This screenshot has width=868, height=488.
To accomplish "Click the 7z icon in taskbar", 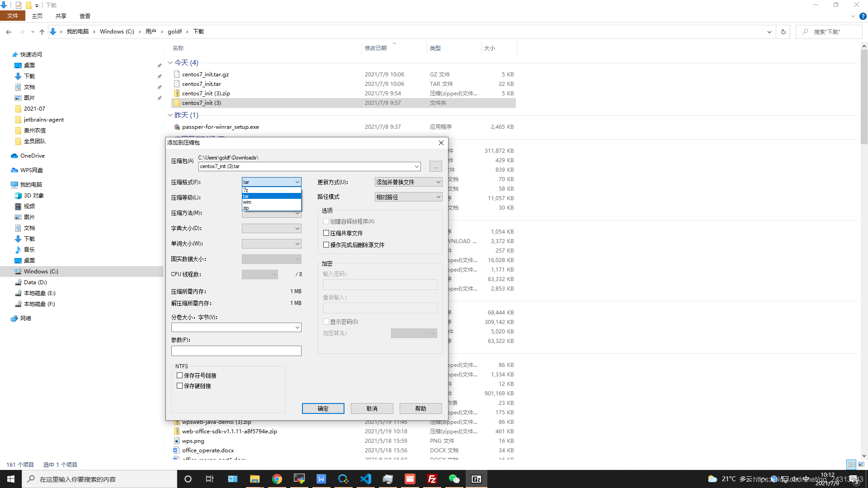I will (476, 479).
